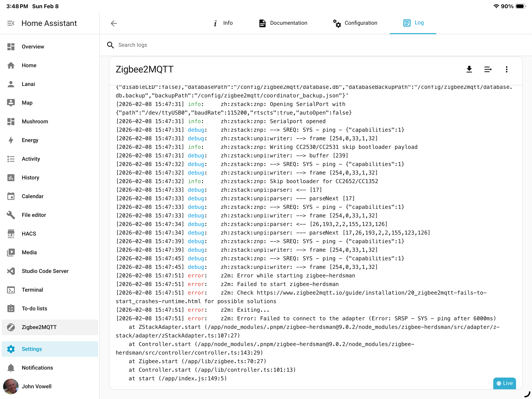Image resolution: width=532 pixels, height=399 pixels.
Task: Open the Documentation tab
Action: coord(283,23)
